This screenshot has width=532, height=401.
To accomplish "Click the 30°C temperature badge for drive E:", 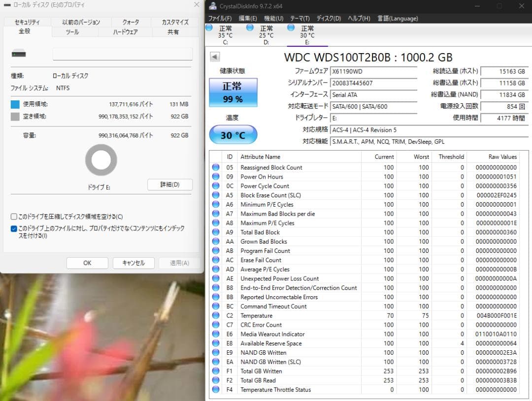I will point(233,134).
